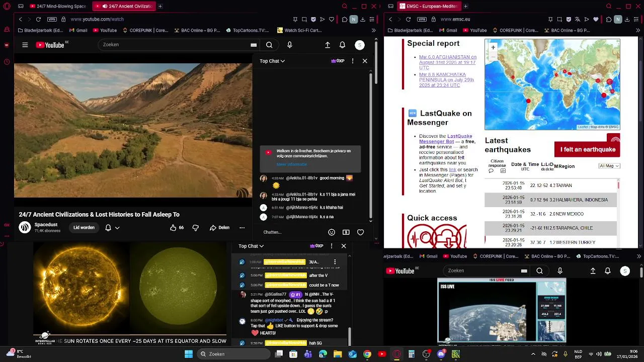
Task: Open the Spacedust channel name
Action: click(x=46, y=225)
